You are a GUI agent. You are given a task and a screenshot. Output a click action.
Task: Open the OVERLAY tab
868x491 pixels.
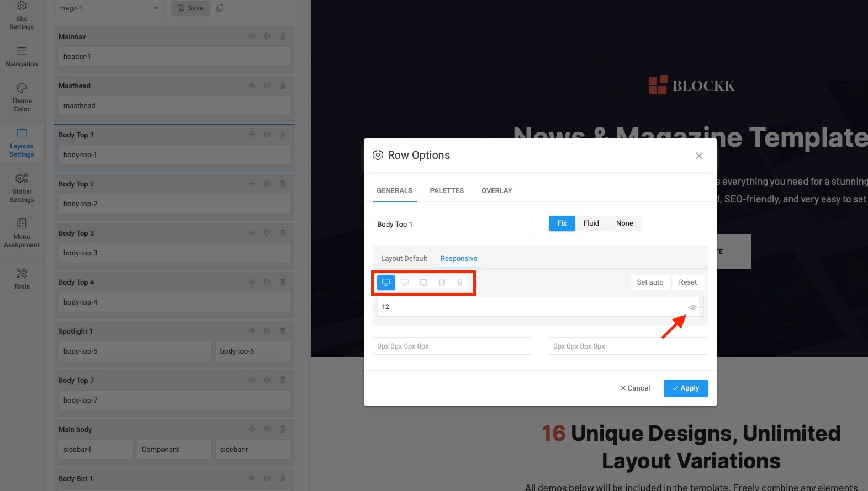[x=497, y=191]
